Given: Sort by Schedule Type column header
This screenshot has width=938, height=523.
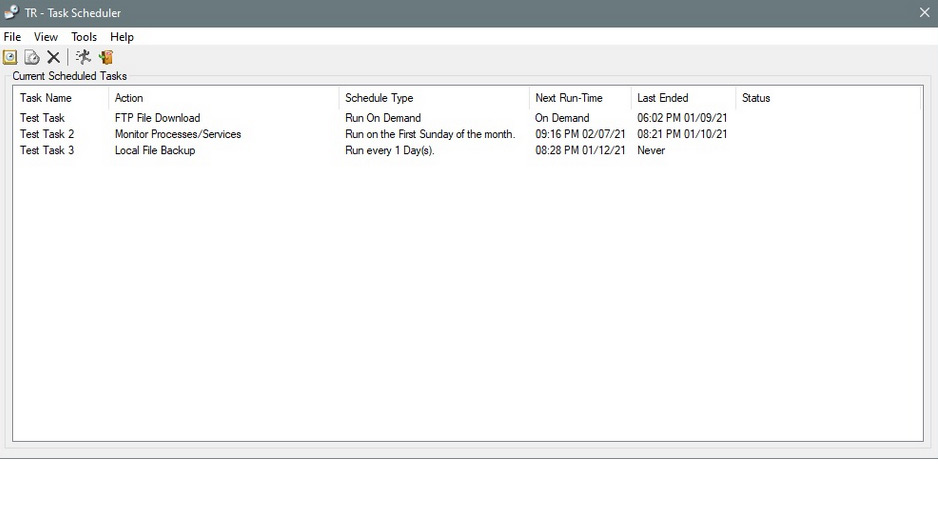Looking at the screenshot, I should (x=434, y=98).
